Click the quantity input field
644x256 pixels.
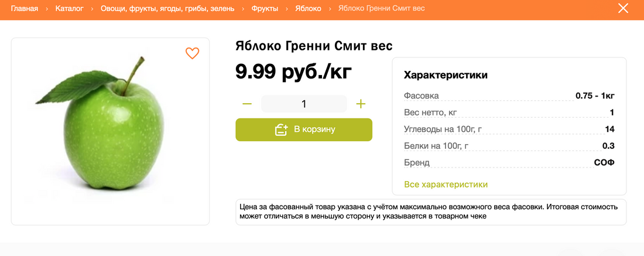tap(304, 104)
